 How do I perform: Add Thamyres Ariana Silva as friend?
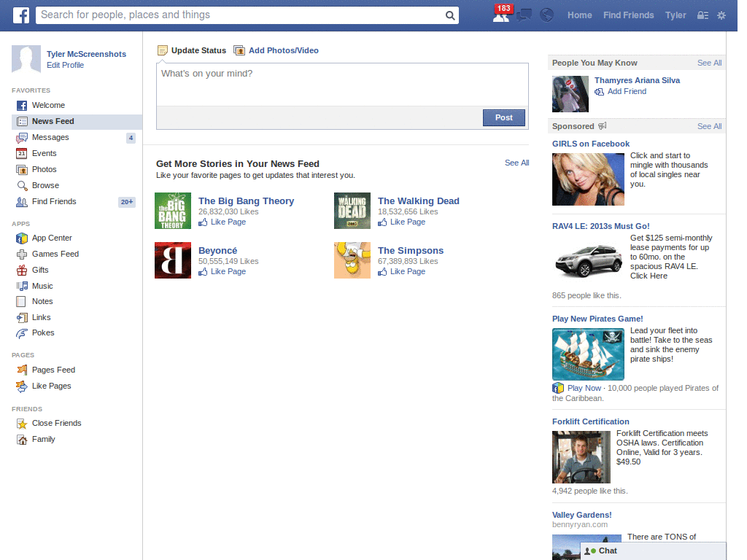627,92
